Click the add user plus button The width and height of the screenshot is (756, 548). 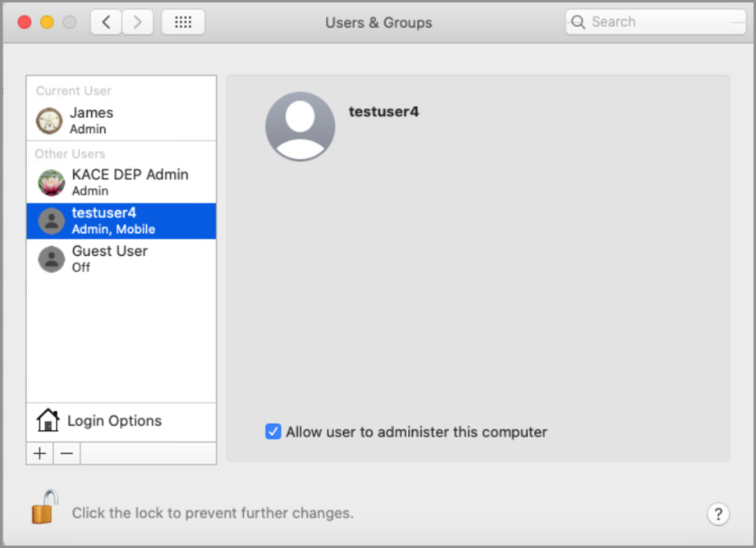coord(39,454)
